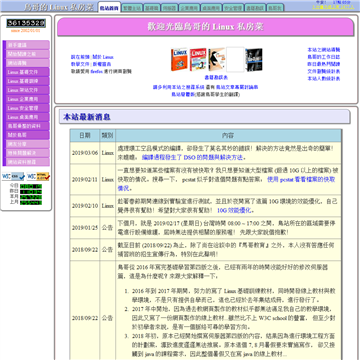Click the 日期 column header
The height and width of the screenshot is (360, 360).
point(85,135)
